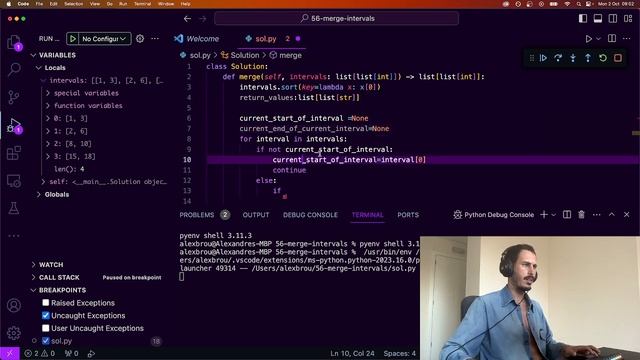
Task: Toggle primary side bar layout icon
Action: click(583, 19)
